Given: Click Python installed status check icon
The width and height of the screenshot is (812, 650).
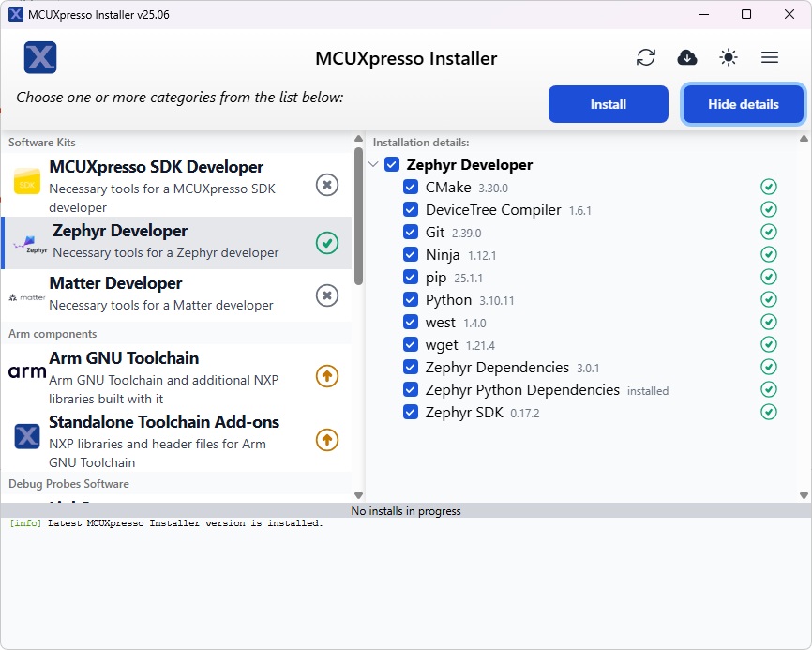Looking at the screenshot, I should coord(769,299).
